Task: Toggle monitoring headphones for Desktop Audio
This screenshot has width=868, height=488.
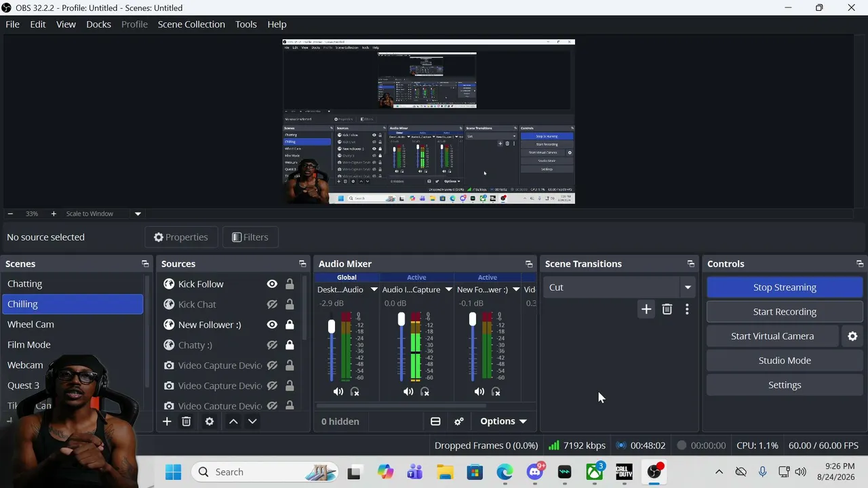Action: coord(355,392)
